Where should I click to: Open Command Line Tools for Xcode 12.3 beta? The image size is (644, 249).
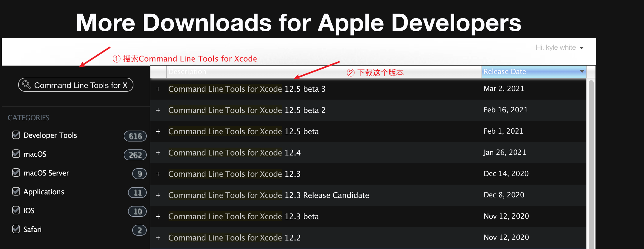coord(243,217)
